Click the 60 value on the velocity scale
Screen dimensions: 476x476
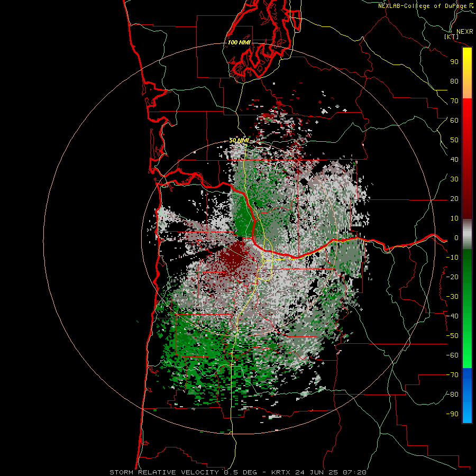tap(454, 121)
